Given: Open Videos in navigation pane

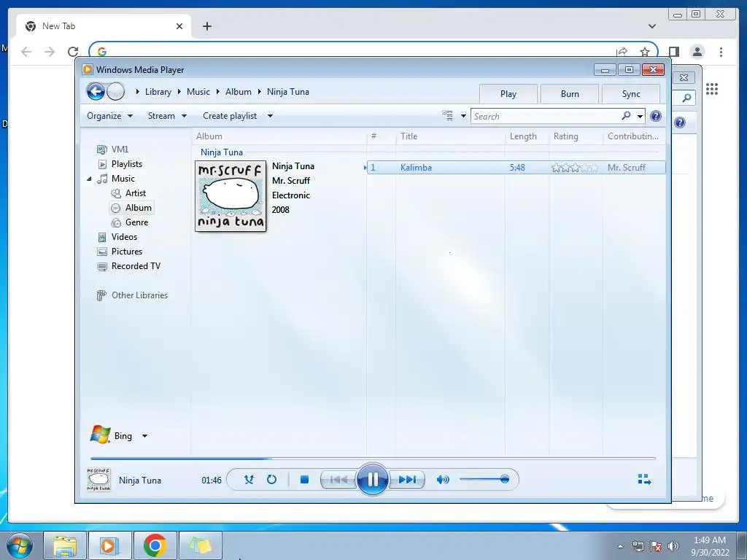Looking at the screenshot, I should point(117,237).
